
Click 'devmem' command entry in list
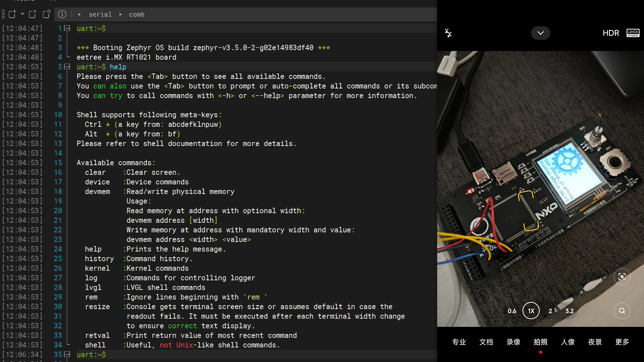pyautogui.click(x=97, y=191)
